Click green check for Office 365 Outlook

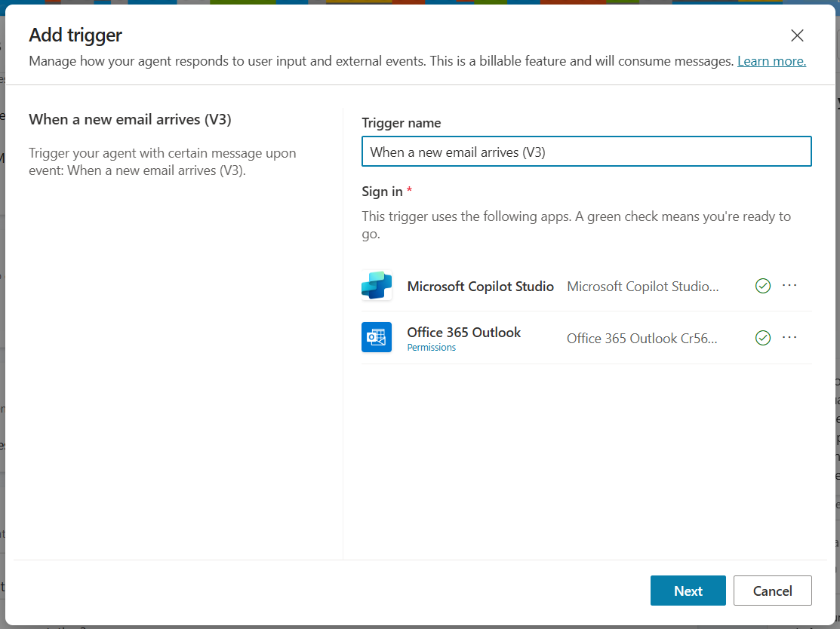(x=762, y=338)
